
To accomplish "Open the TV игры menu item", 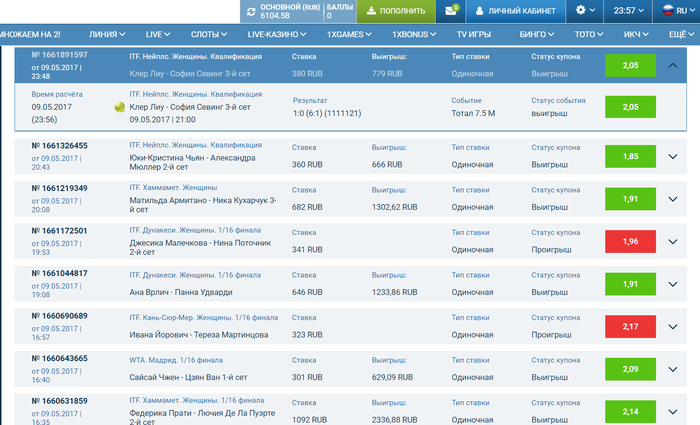I will point(474,34).
